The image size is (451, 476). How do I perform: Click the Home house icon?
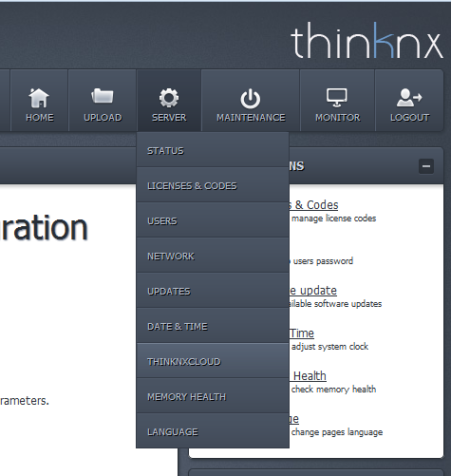39,98
